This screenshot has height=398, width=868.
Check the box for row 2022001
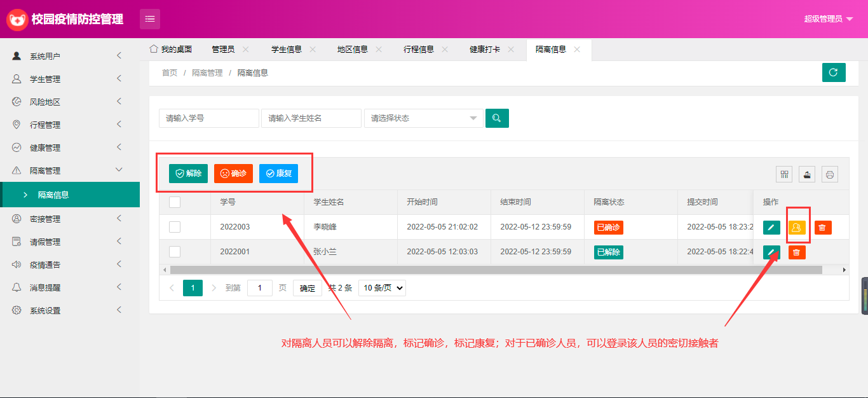[175, 252]
